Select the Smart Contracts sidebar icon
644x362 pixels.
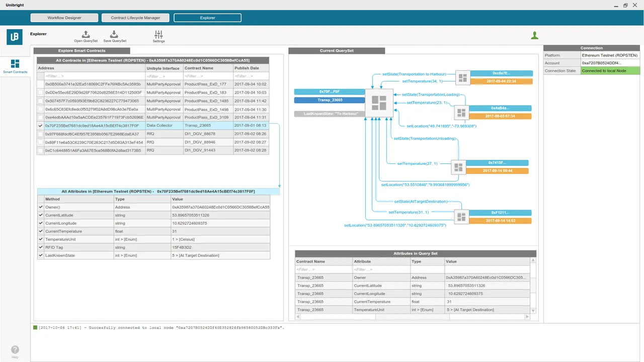[x=15, y=64]
